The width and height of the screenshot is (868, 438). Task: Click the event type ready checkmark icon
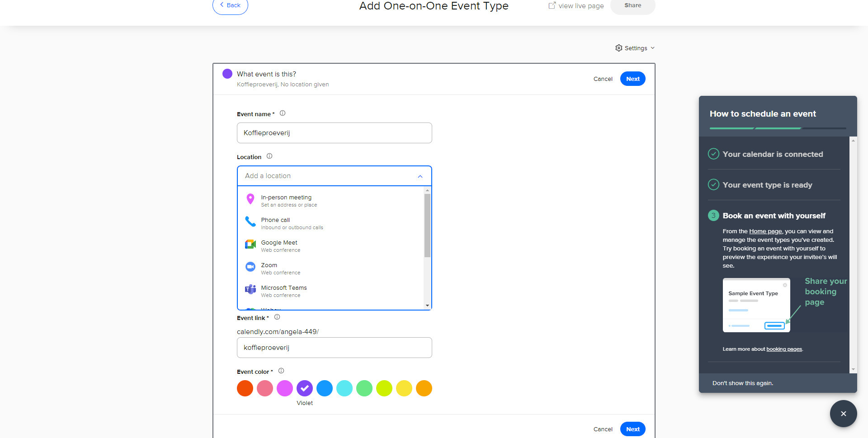point(713,185)
